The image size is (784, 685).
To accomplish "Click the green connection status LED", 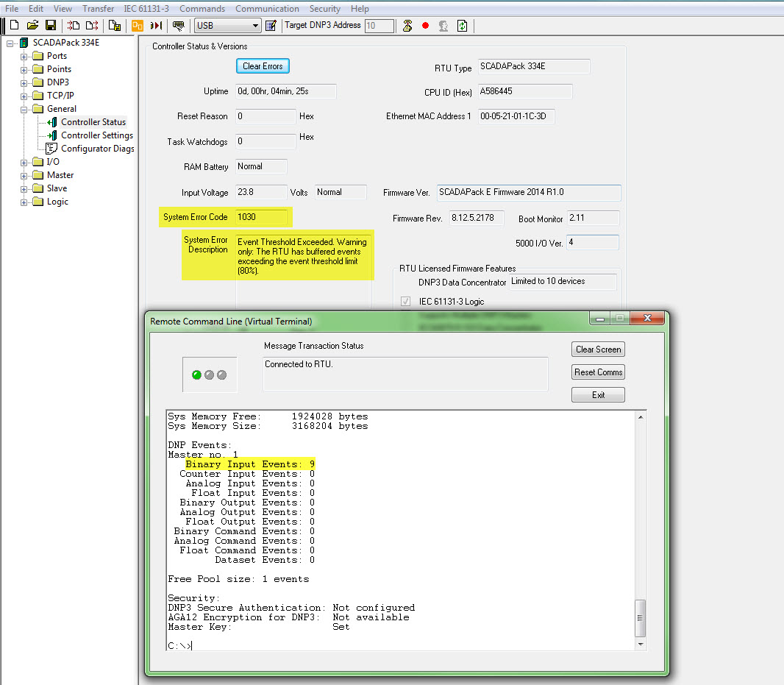I will (196, 375).
